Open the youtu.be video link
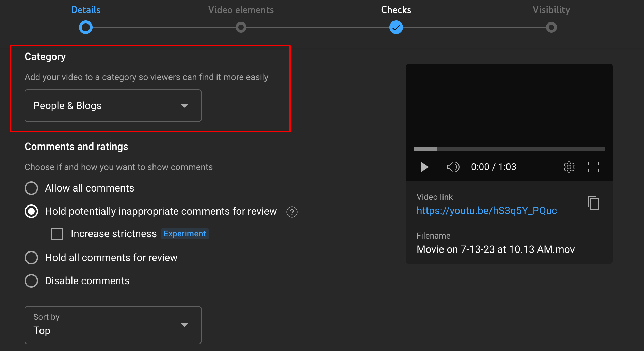The width and height of the screenshot is (644, 351). (486, 211)
